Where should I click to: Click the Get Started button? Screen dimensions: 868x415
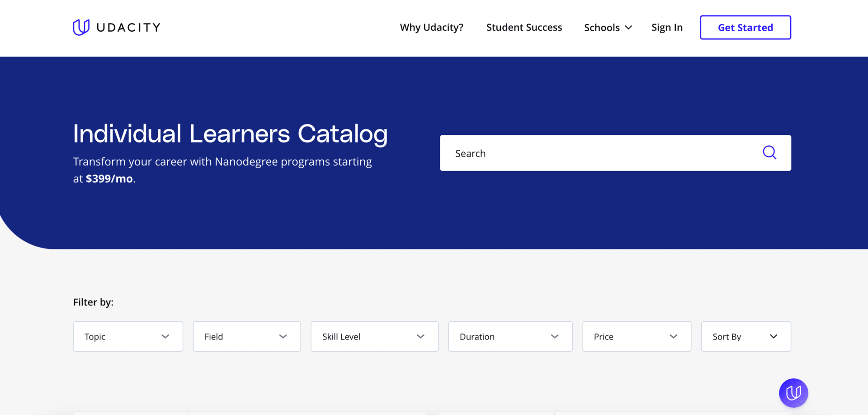(745, 28)
